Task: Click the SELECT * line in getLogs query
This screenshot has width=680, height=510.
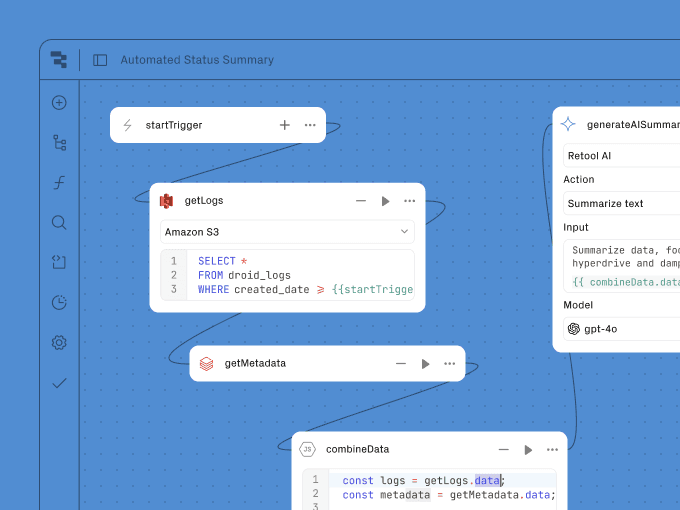Action: pos(222,261)
